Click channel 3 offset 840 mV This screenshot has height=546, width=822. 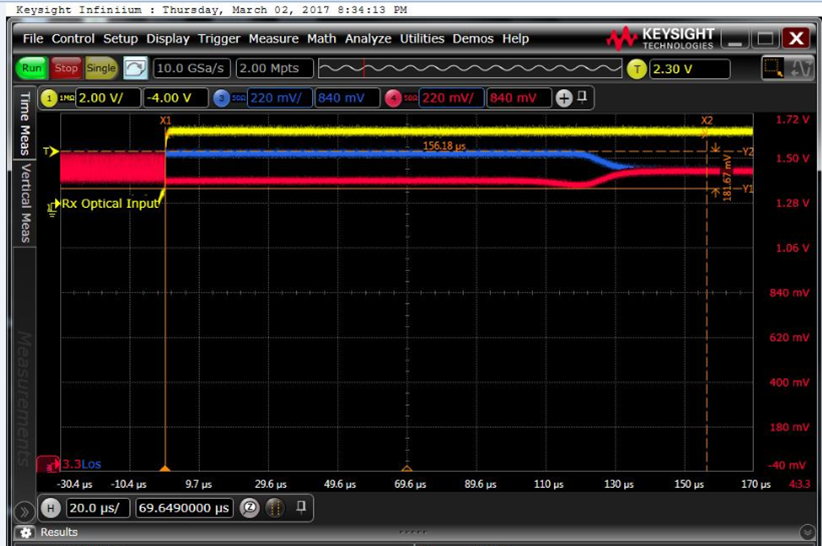click(x=347, y=98)
